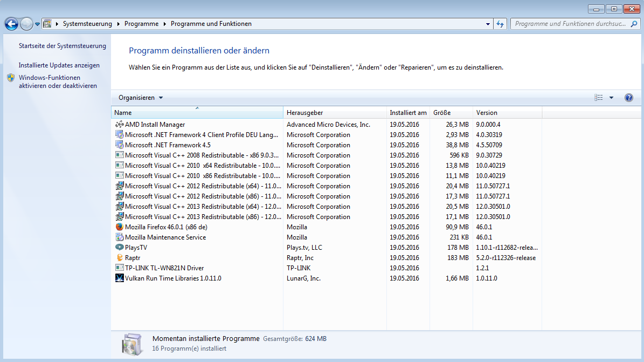This screenshot has width=644, height=362.
Task: Sort by the Größe column header
Action: [452, 113]
